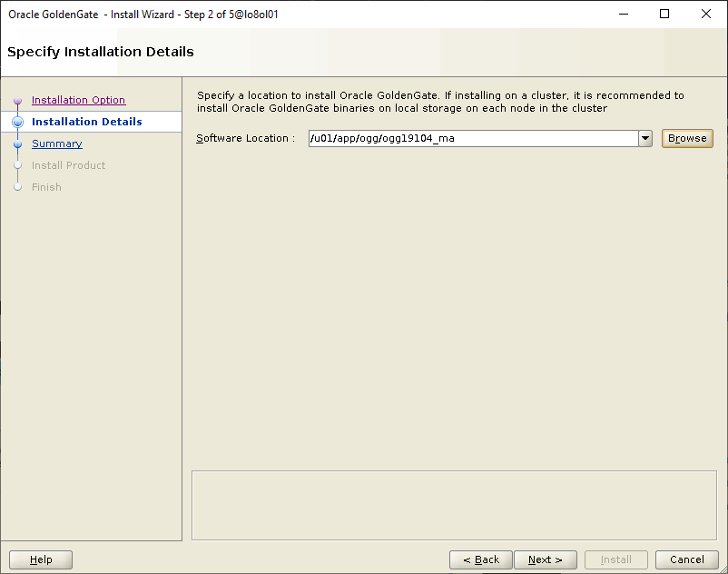Jump to the Summary step link
This screenshot has width=728, height=574.
[x=56, y=143]
